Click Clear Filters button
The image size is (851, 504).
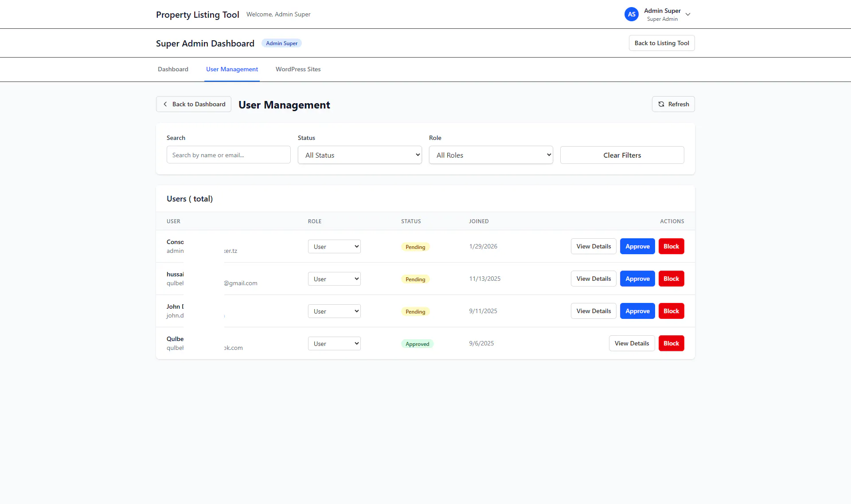(x=622, y=155)
